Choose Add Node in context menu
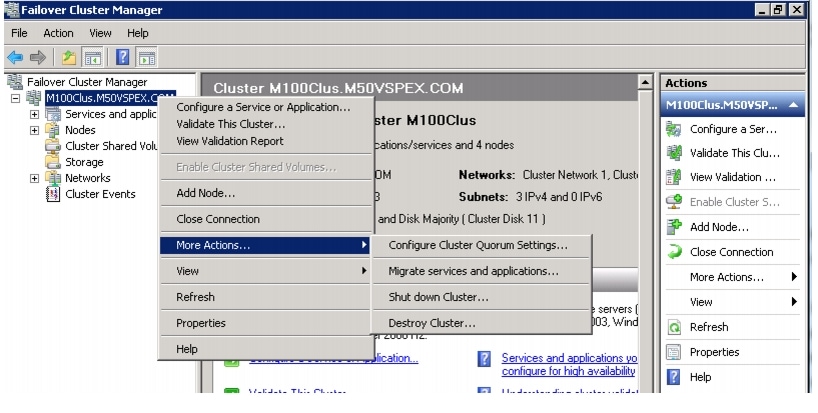 [265, 193]
